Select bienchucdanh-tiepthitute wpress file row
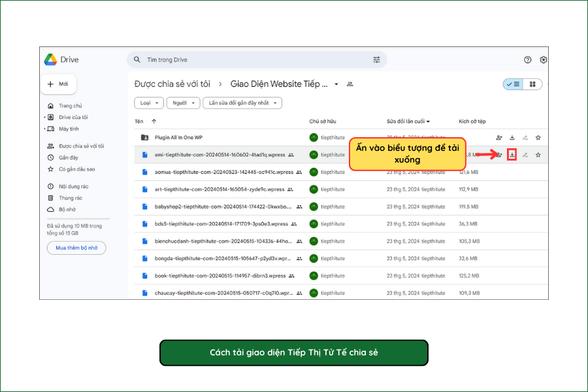The height and width of the screenshot is (392, 588). pyautogui.click(x=341, y=241)
